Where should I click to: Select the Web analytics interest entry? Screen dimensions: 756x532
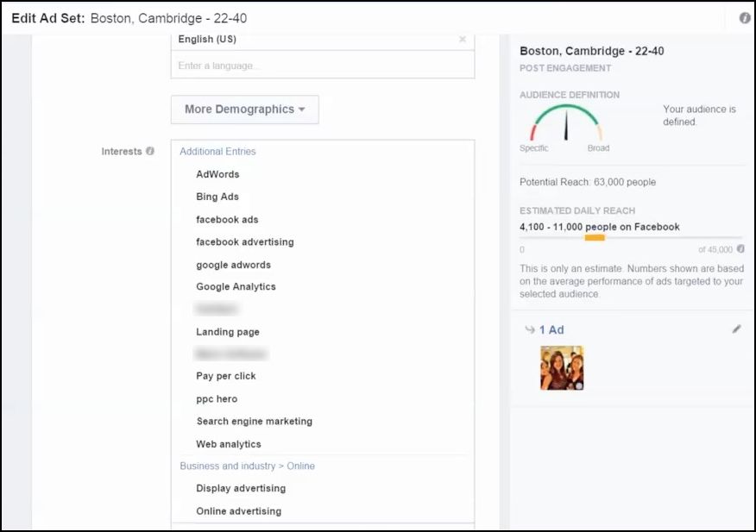click(x=229, y=444)
